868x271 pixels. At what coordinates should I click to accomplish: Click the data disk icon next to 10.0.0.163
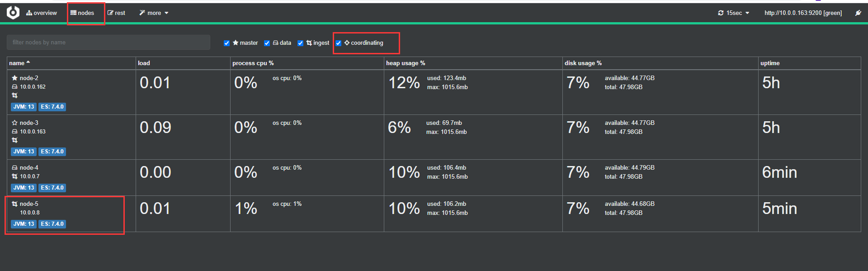tap(14, 132)
